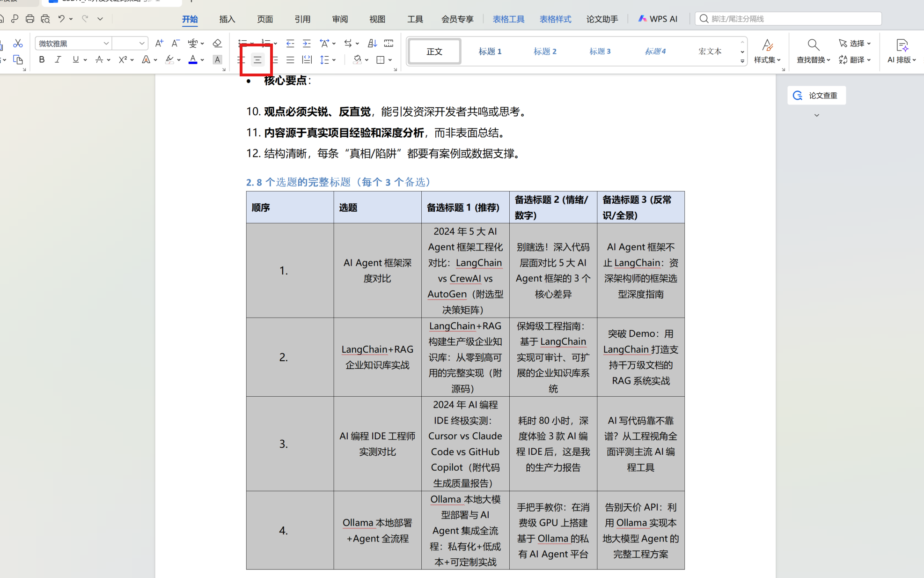
Task: Apply the text highlight color
Action: click(169, 59)
